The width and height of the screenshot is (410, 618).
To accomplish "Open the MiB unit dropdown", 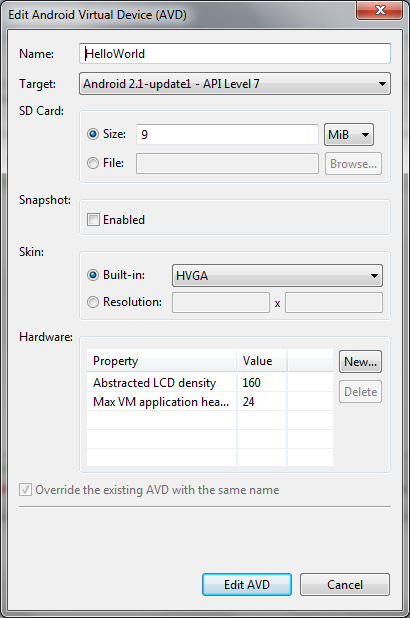I will click(348, 134).
